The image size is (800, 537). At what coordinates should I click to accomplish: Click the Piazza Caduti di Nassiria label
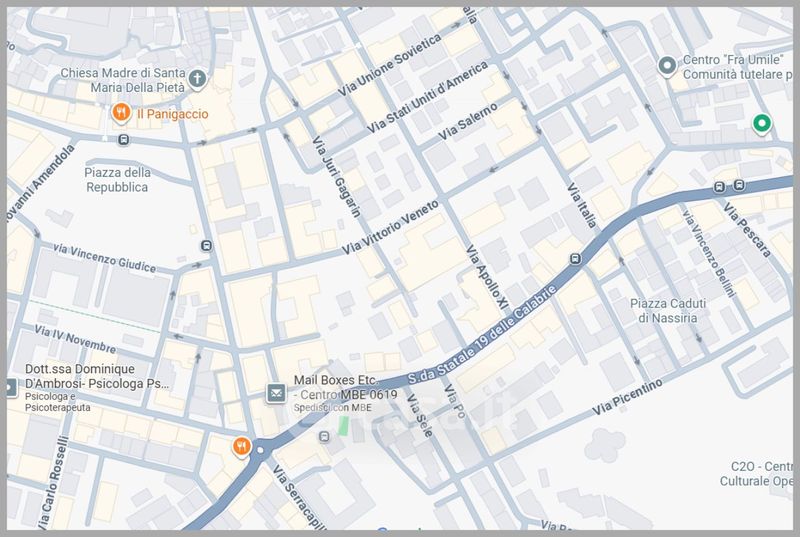(668, 311)
